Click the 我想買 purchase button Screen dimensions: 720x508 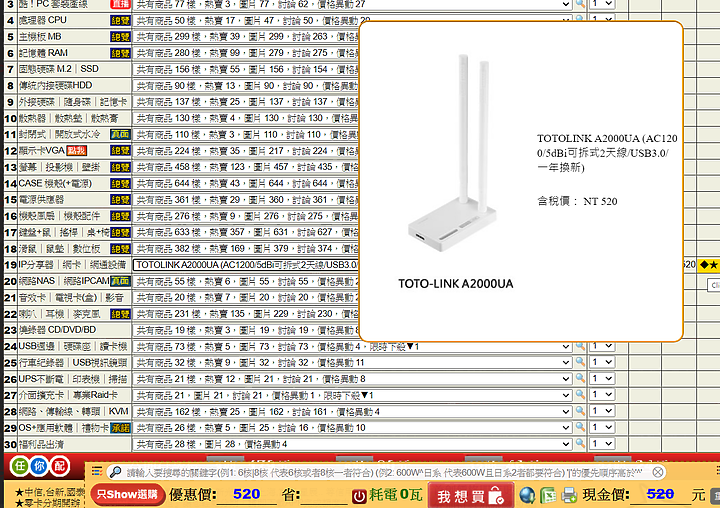tap(471, 496)
